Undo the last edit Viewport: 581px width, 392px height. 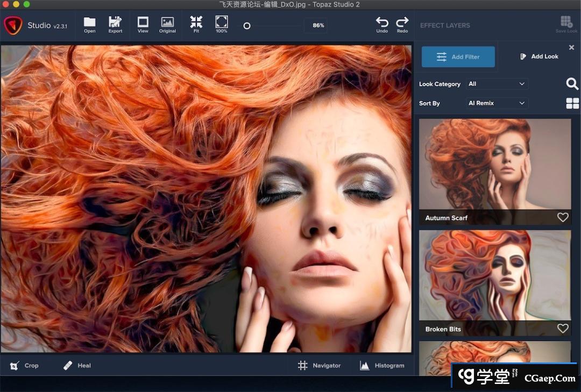(382, 24)
